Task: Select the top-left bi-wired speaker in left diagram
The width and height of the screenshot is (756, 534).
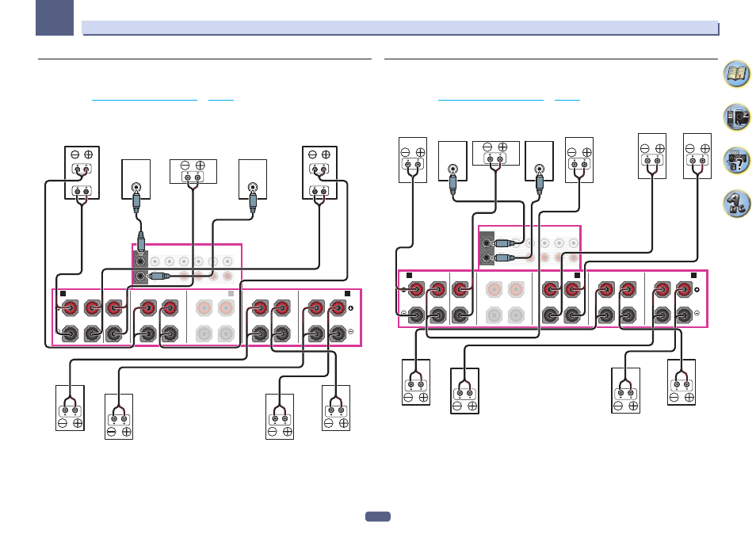Action: tap(82, 173)
